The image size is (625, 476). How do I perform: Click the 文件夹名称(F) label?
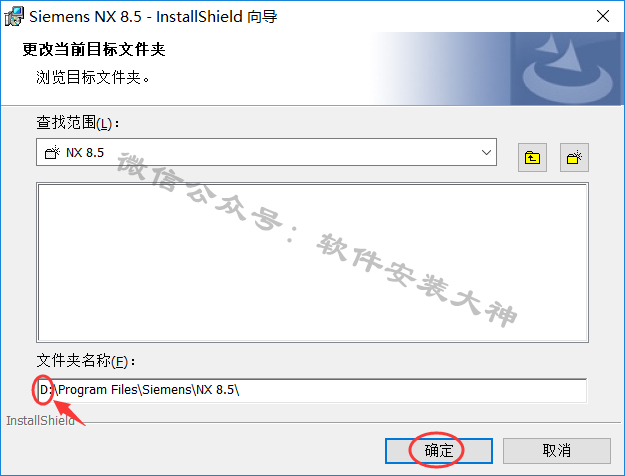pos(86,361)
